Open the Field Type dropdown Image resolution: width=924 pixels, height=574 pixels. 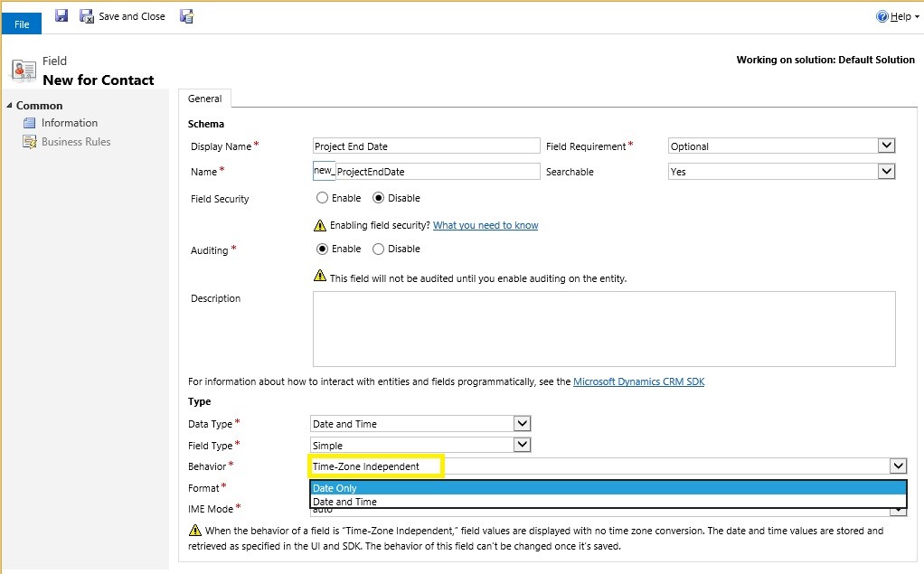[x=522, y=445]
